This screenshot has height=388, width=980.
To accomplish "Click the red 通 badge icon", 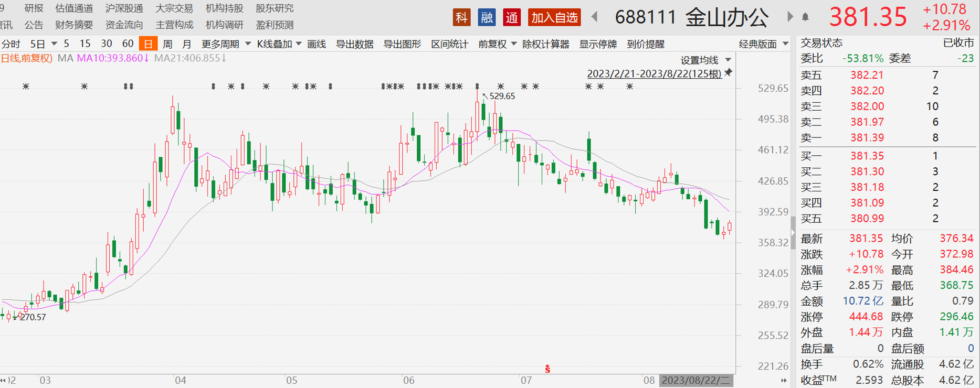I will [511, 18].
